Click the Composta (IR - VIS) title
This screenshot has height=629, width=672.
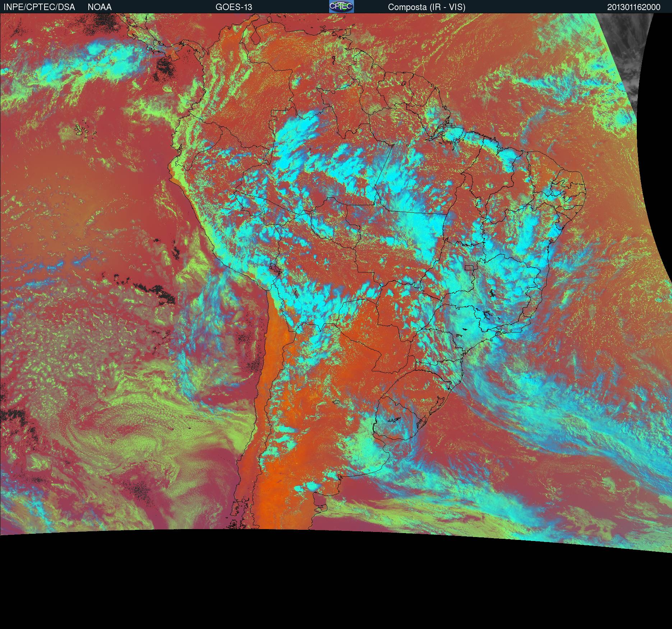click(x=427, y=7)
